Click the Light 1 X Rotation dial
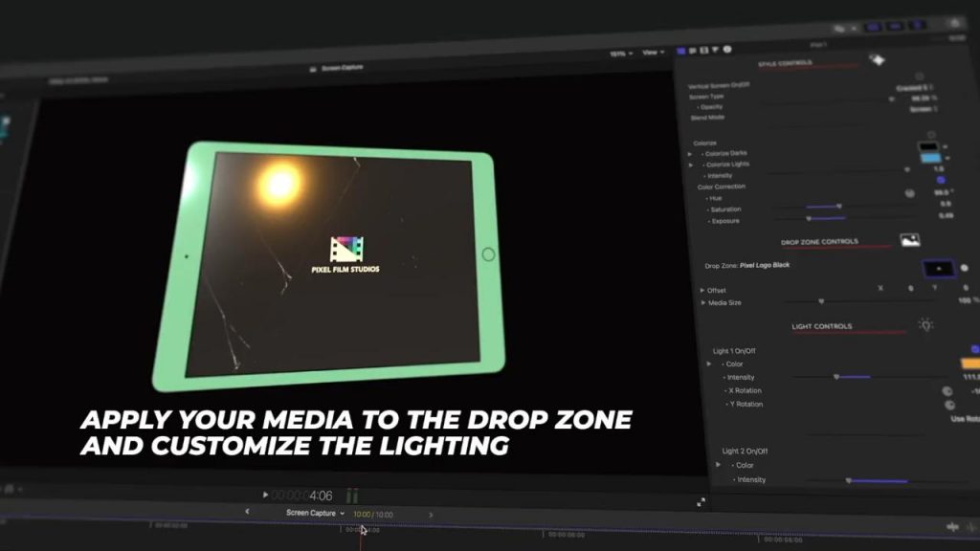Image resolution: width=980 pixels, height=551 pixels. coord(947,391)
